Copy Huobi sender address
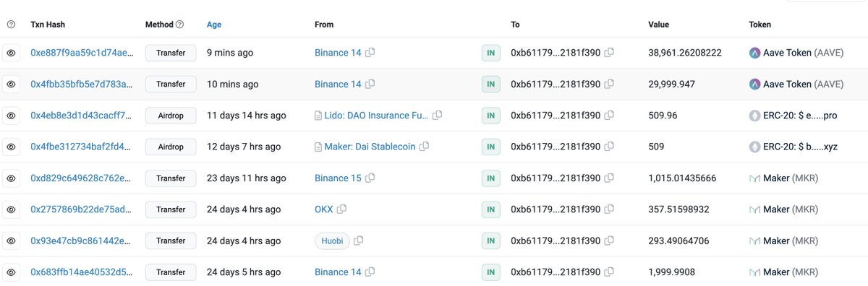This screenshot has height=286, width=868. coord(358,240)
